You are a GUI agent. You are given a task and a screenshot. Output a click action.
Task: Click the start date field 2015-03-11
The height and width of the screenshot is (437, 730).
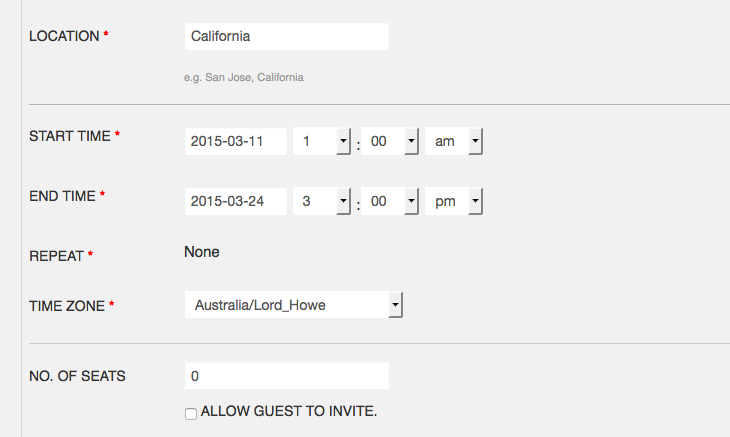(x=236, y=142)
